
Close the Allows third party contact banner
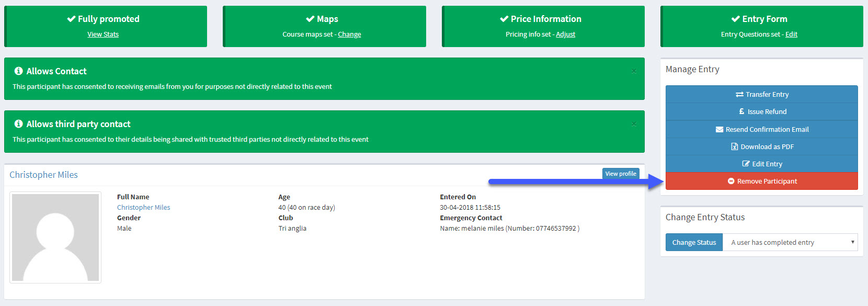[634, 124]
